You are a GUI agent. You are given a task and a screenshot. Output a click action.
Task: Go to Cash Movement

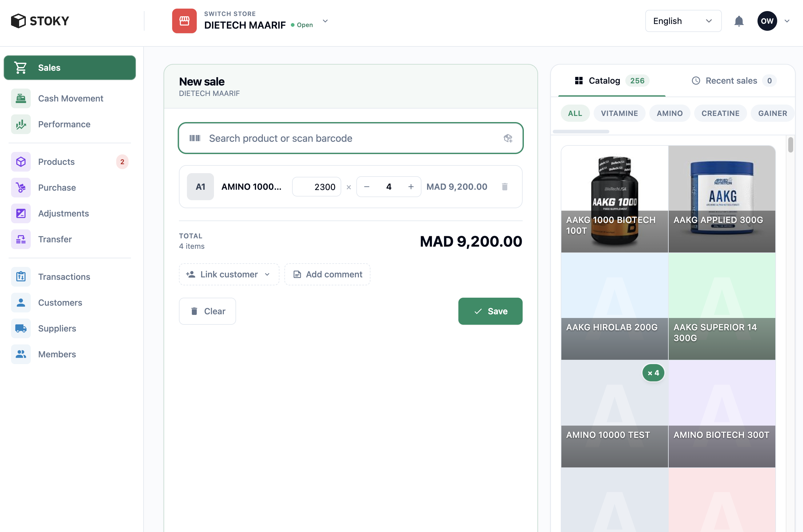point(69,98)
